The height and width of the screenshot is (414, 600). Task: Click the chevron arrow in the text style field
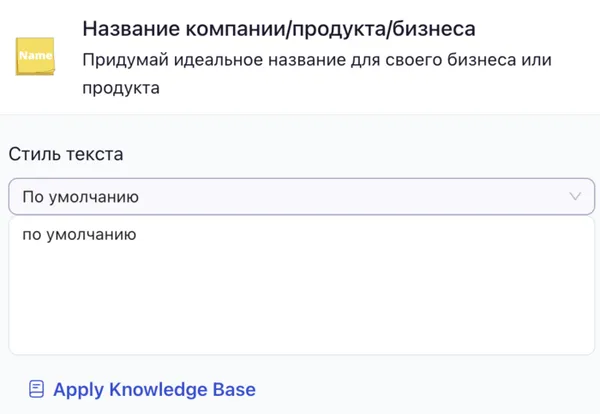point(575,196)
